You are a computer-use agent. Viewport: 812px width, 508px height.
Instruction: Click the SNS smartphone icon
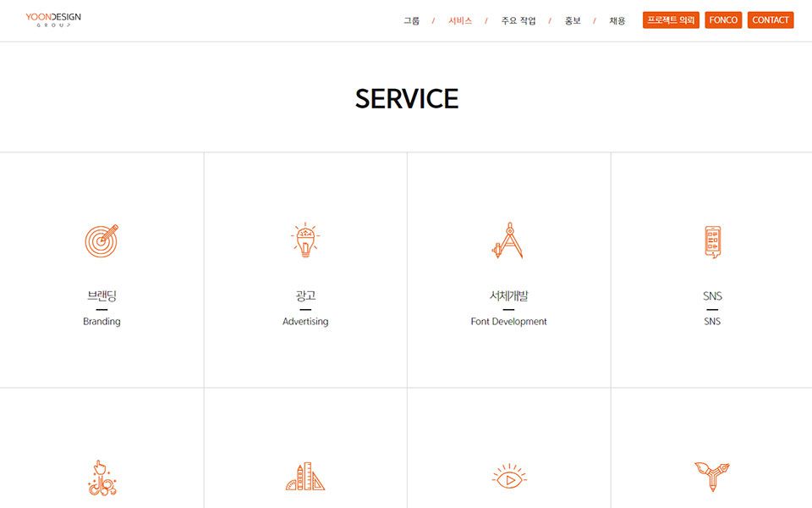point(712,241)
